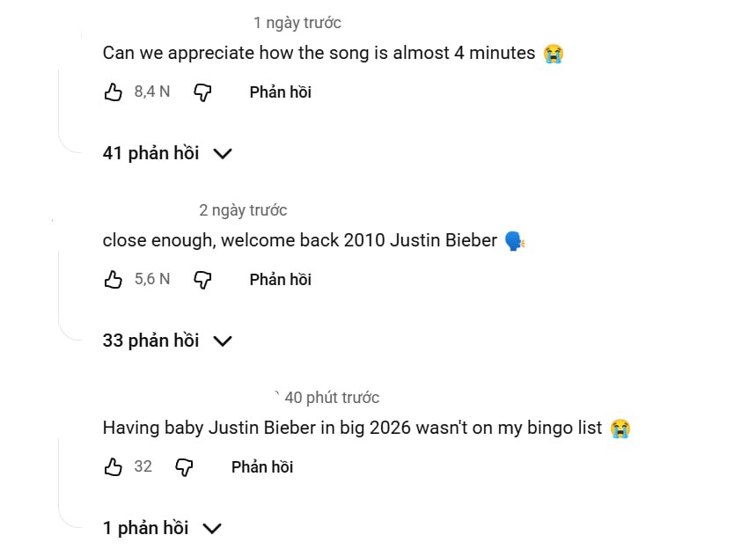Select the thumbs up icon on the second comment

click(114, 279)
